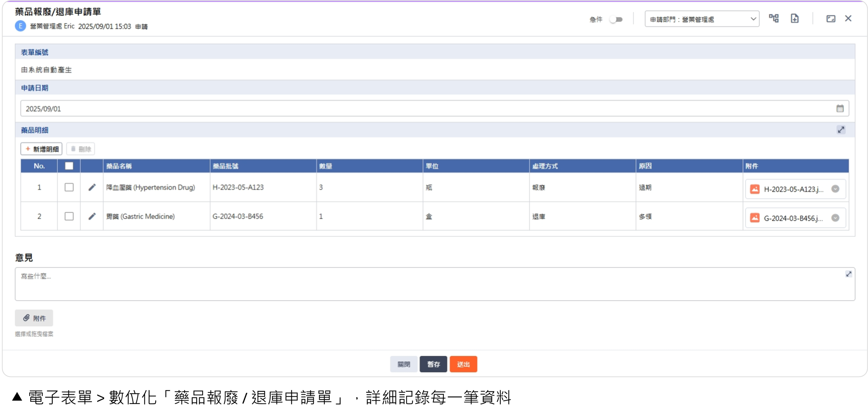The height and width of the screenshot is (418, 868).
Task: Expand the 藥品明細 table view
Action: [841, 130]
